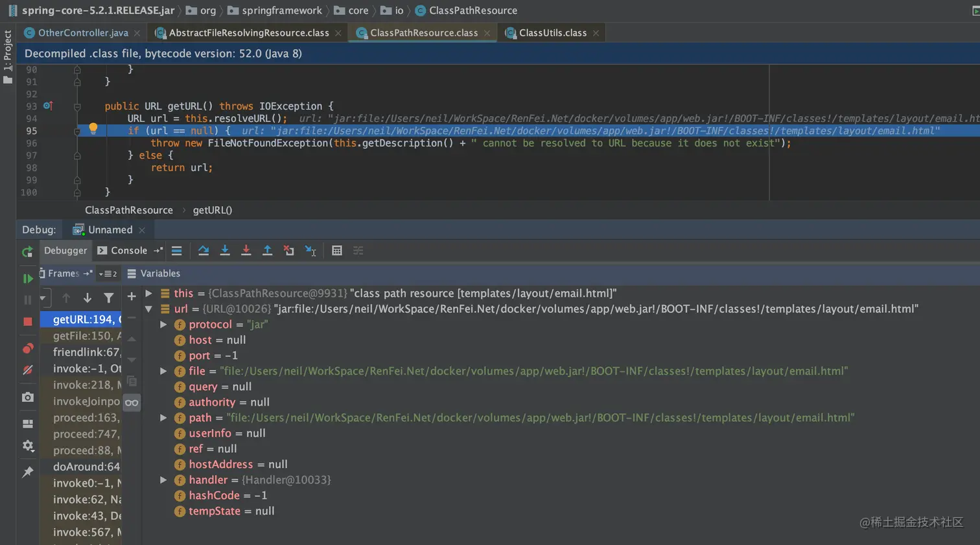Viewport: 980px width, 545px height.
Task: Toggle Mute Breakpoints in the debug sidebar
Action: (27, 370)
